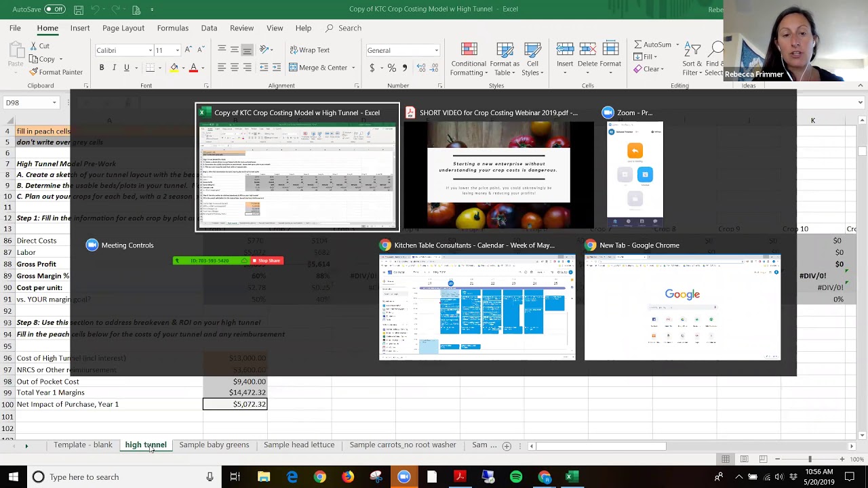Open the font name dropdown

coord(151,50)
